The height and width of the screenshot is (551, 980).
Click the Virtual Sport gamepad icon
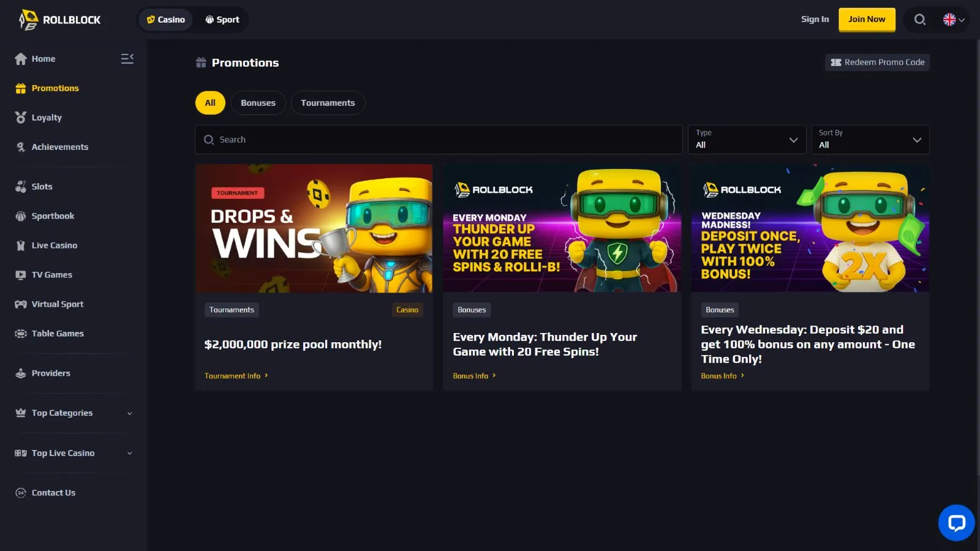[x=21, y=304]
